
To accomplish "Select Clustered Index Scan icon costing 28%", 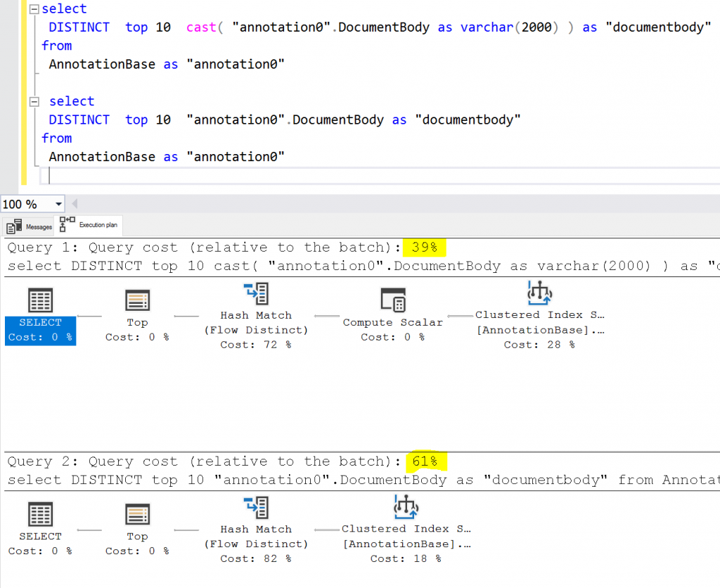I will [x=539, y=293].
